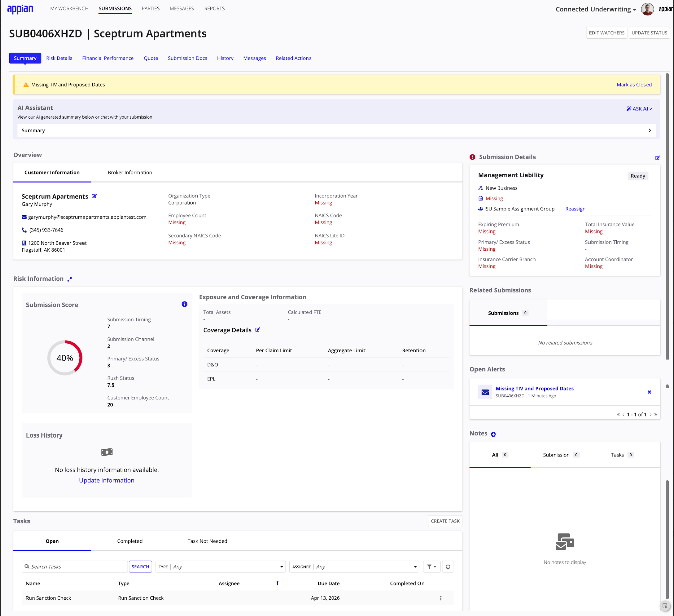The height and width of the screenshot is (616, 674).
Task: Click the tasks SEARCH button
Action: [x=140, y=567]
